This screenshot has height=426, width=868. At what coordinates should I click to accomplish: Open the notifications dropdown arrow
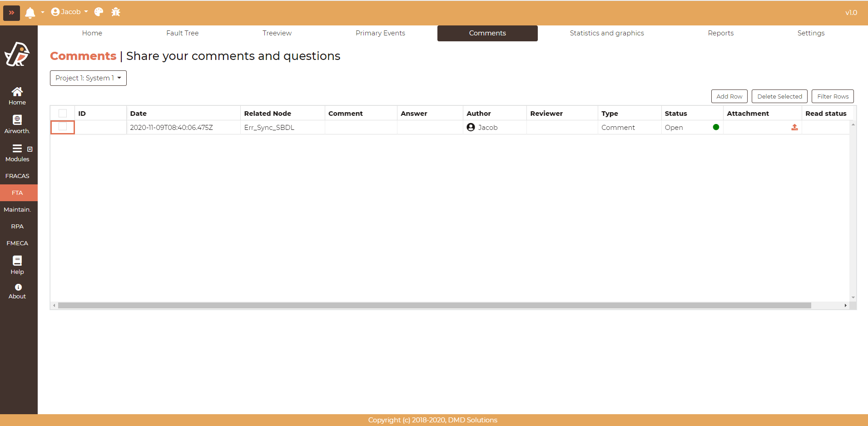(x=43, y=12)
